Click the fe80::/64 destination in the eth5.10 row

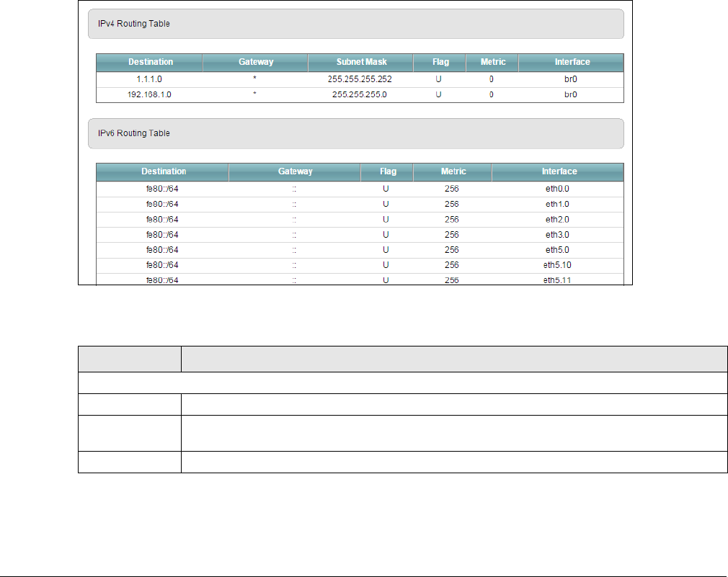162,265
